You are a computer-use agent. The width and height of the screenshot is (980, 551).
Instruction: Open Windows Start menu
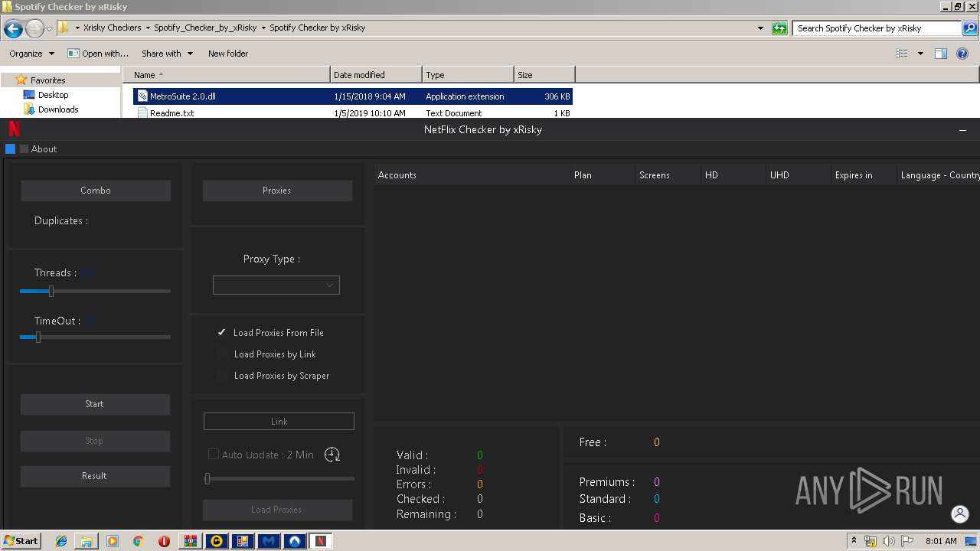coord(21,541)
